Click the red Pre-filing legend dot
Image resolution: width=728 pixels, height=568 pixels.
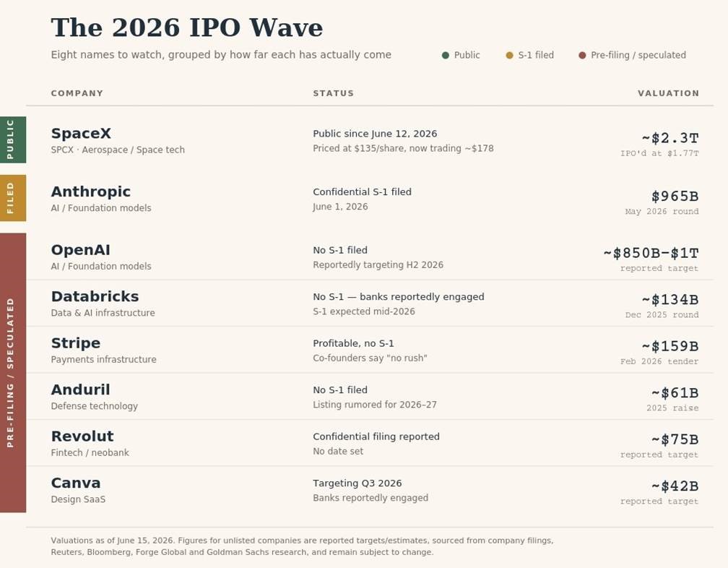(x=582, y=55)
